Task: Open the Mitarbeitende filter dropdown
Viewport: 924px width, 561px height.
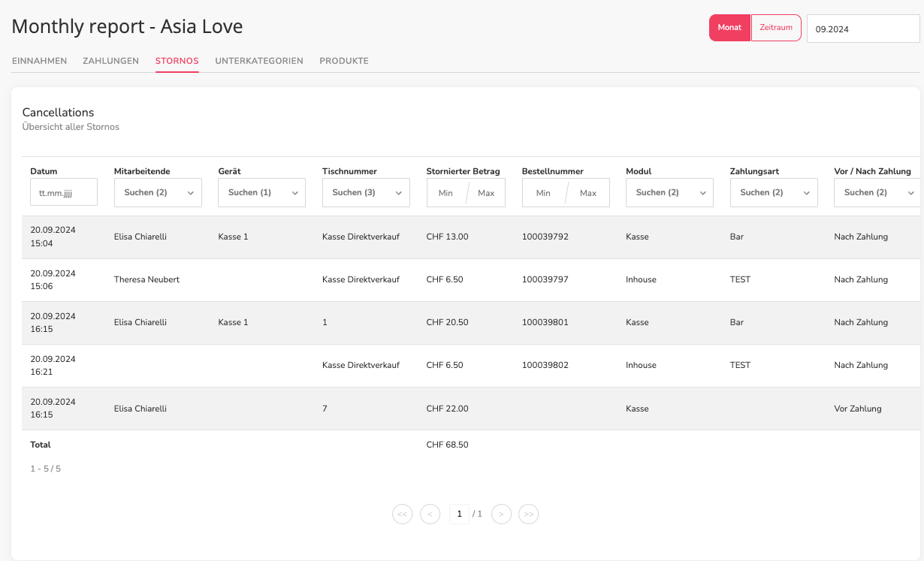Action: [158, 192]
